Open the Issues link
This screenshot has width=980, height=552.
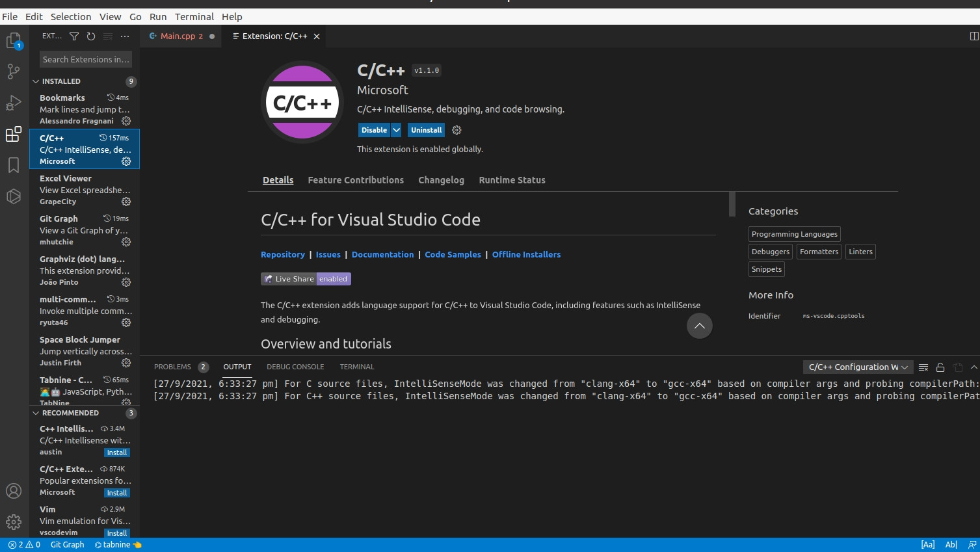coord(328,255)
